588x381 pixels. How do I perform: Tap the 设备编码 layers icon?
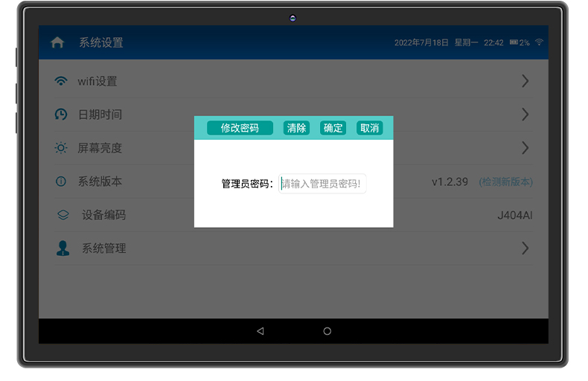pyautogui.click(x=63, y=215)
